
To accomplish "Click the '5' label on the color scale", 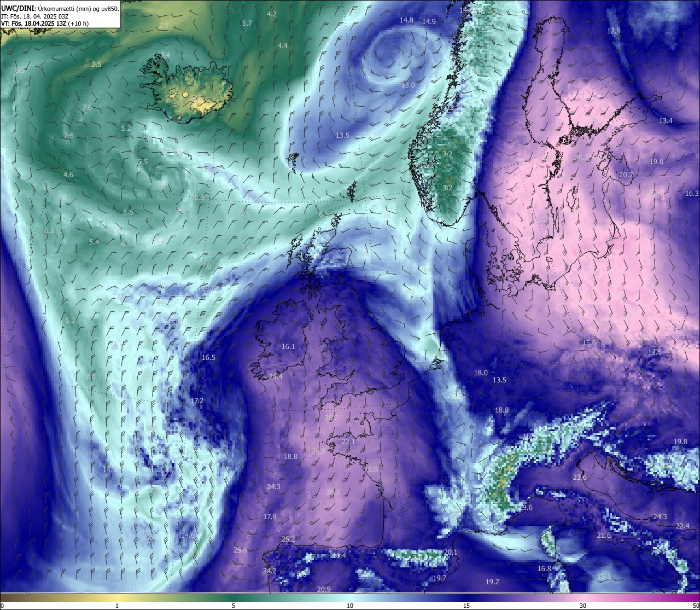I will point(234,606).
